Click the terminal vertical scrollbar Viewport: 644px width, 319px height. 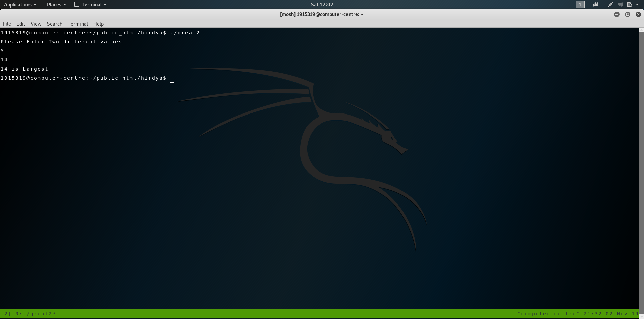pyautogui.click(x=641, y=173)
